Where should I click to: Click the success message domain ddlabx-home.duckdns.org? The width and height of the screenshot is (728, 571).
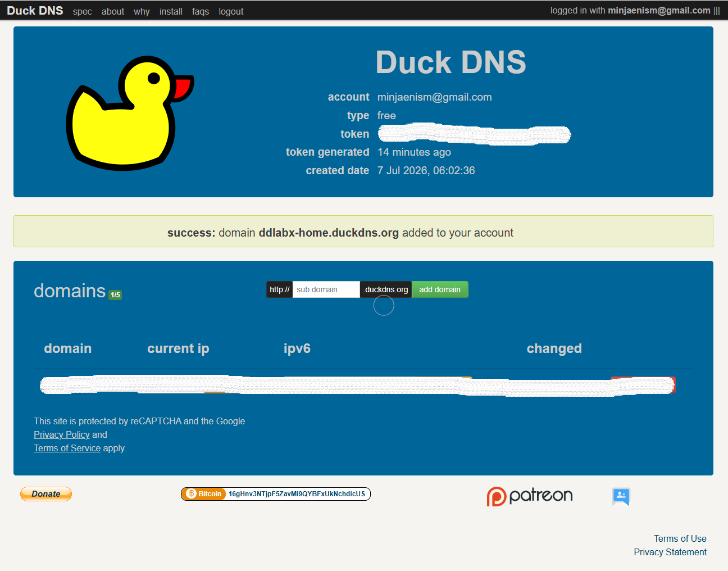pyautogui.click(x=329, y=233)
